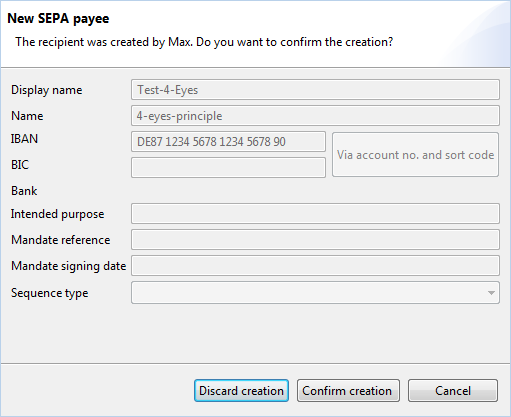
Task: Click the Discard creation button
Action: 241,391
